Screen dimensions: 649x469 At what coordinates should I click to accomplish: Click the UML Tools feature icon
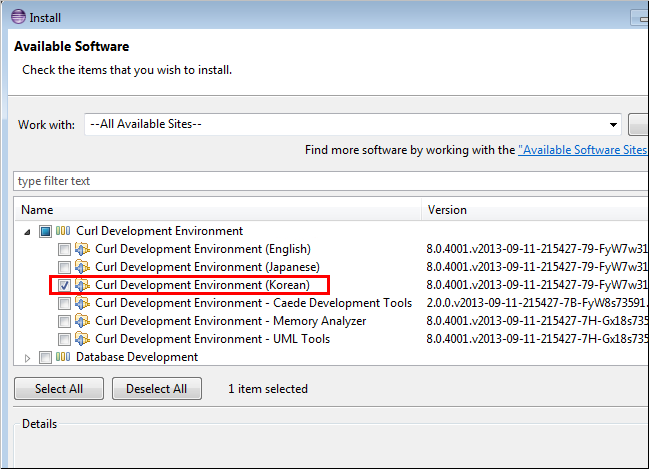tap(82, 339)
